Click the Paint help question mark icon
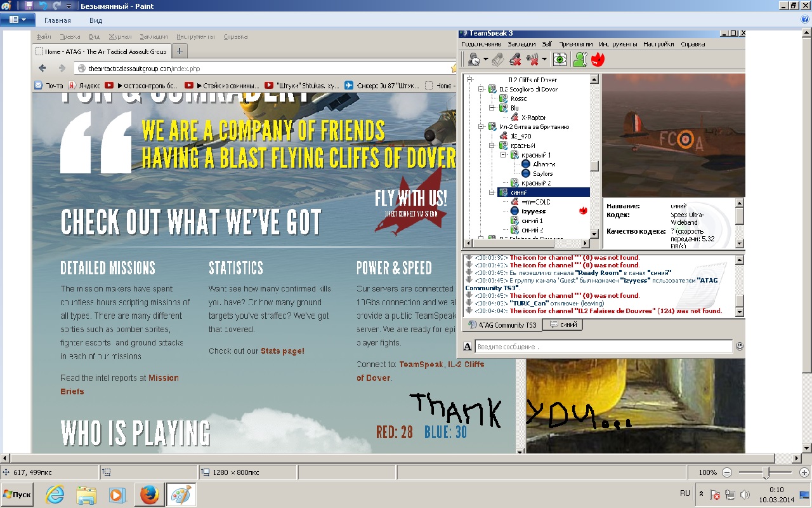812x508 pixels. coord(805,20)
